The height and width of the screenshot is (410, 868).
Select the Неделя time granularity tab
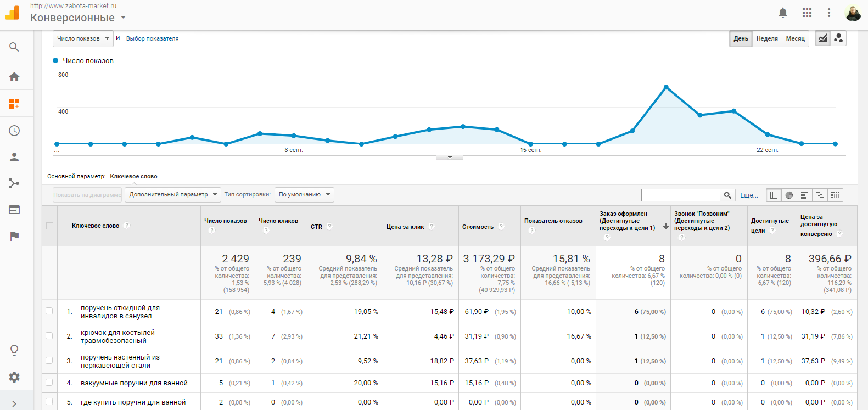coord(767,38)
